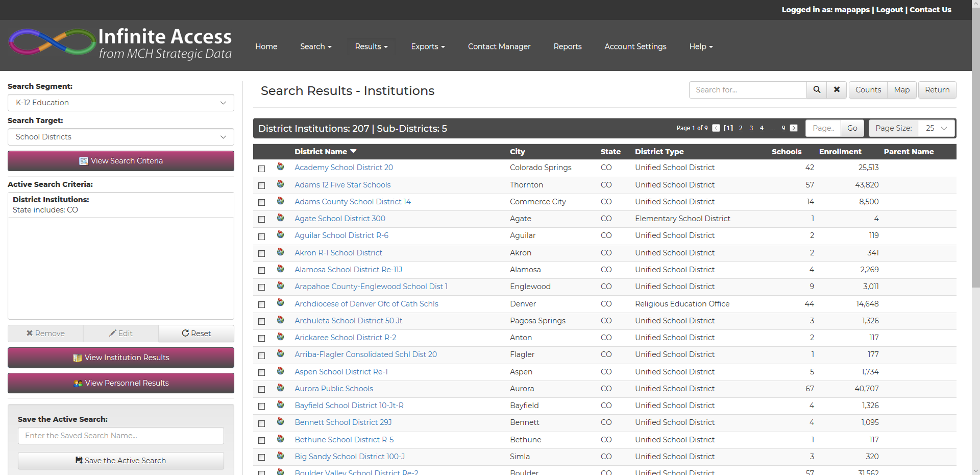The image size is (980, 475).
Task: Click the magnifier search icon button
Action: [817, 90]
